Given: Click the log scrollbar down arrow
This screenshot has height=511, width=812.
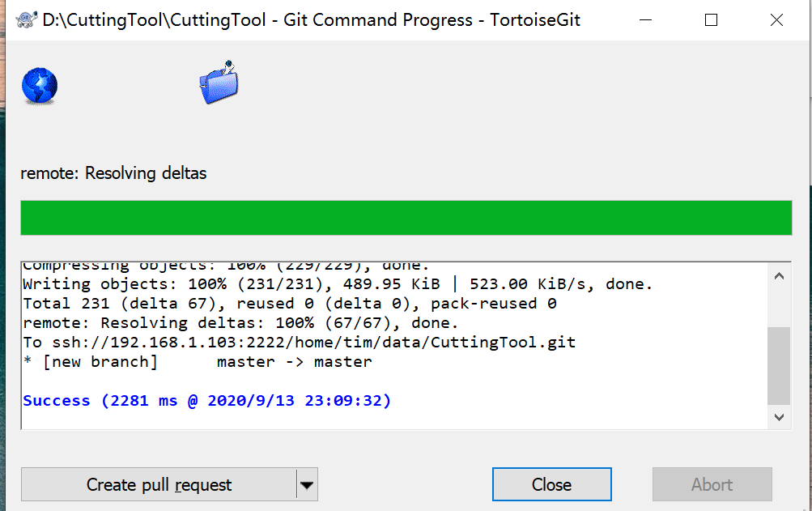Looking at the screenshot, I should tap(779, 417).
